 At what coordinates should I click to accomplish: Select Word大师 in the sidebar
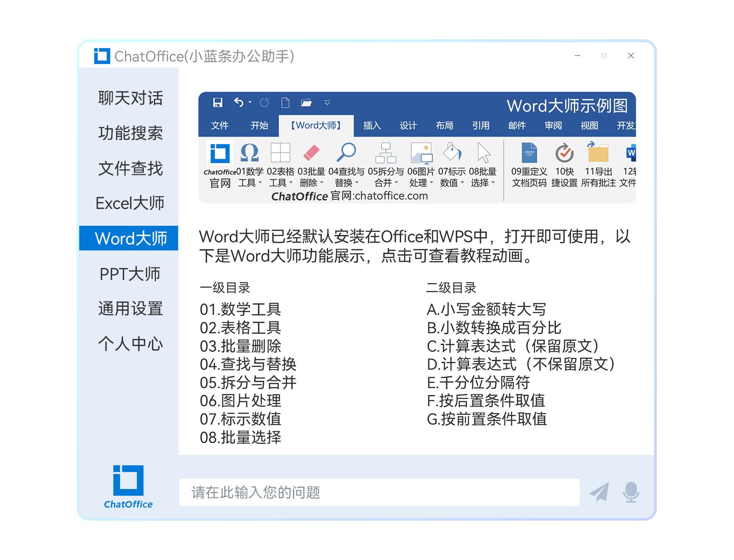129,238
